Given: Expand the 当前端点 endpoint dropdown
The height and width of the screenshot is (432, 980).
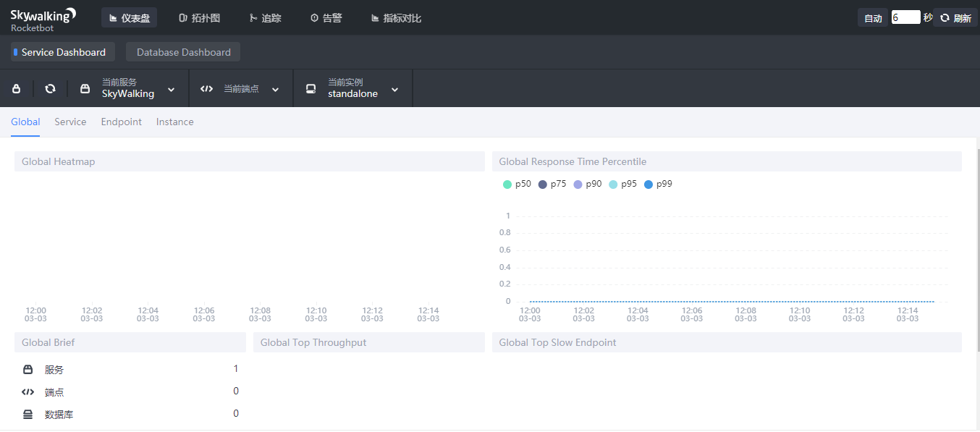Looking at the screenshot, I should pos(275,90).
